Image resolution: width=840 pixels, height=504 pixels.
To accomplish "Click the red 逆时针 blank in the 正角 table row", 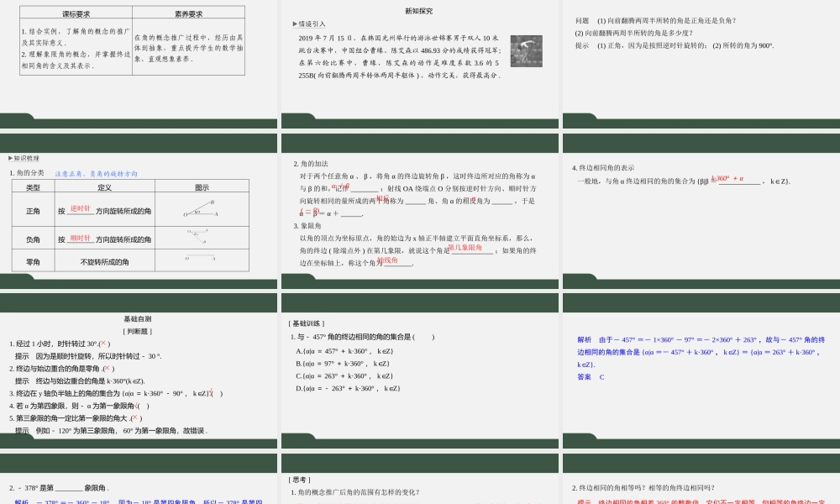I will click(x=81, y=210).
